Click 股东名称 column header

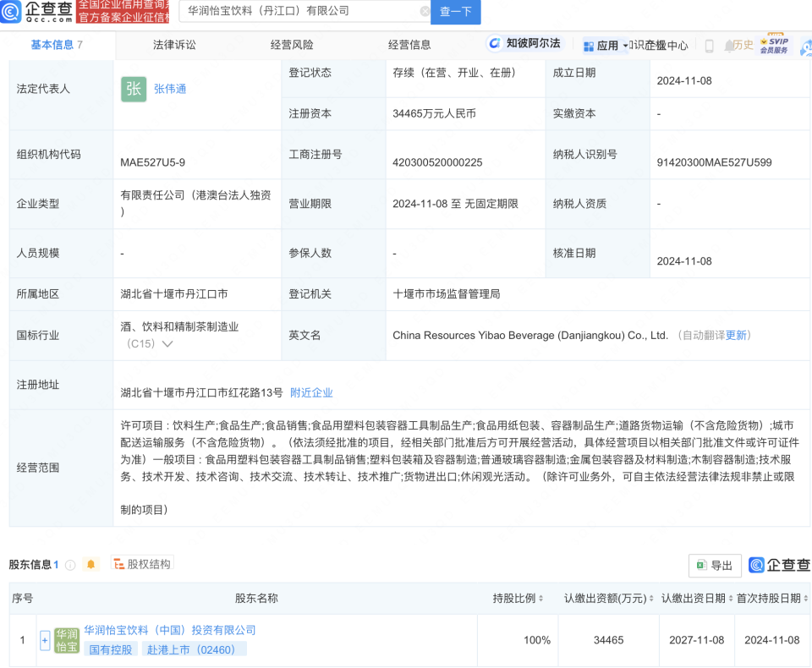(256, 598)
